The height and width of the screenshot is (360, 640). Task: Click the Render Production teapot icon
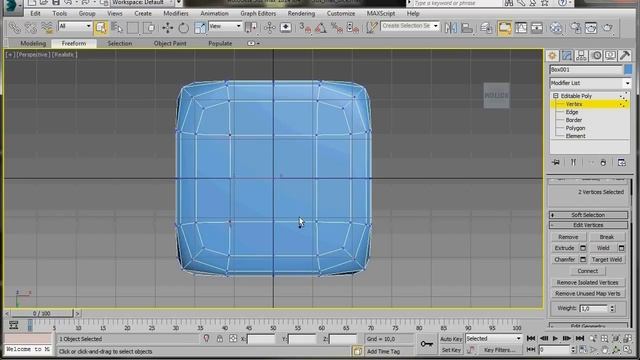pyautogui.click(x=608, y=28)
